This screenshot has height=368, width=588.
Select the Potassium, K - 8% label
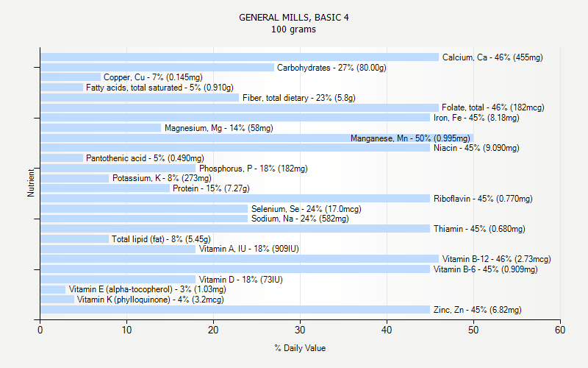(x=162, y=178)
